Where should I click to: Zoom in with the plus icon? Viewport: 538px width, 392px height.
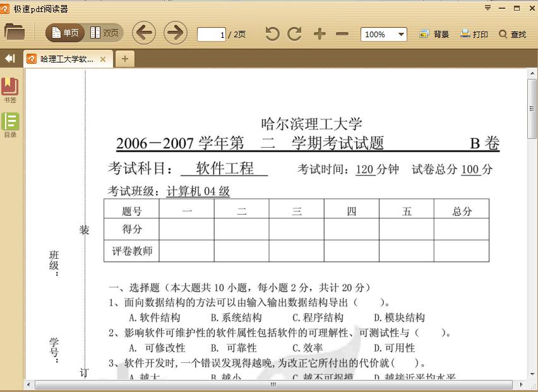[321, 34]
